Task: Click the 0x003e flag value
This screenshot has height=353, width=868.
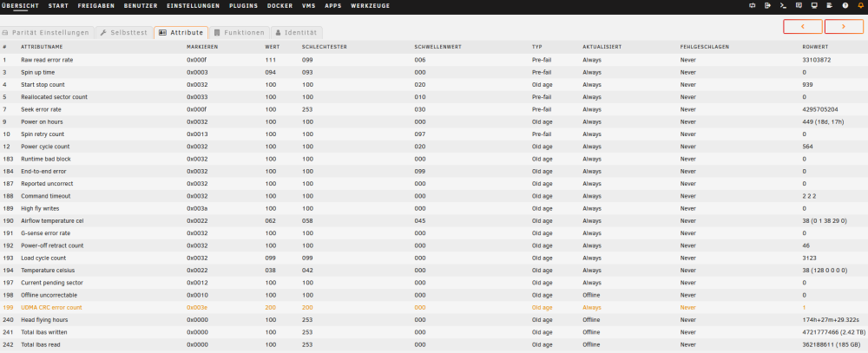Action: (x=196, y=307)
